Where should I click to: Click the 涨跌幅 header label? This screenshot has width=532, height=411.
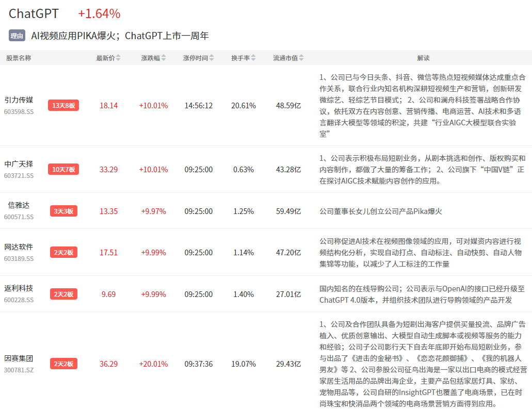tap(151, 58)
